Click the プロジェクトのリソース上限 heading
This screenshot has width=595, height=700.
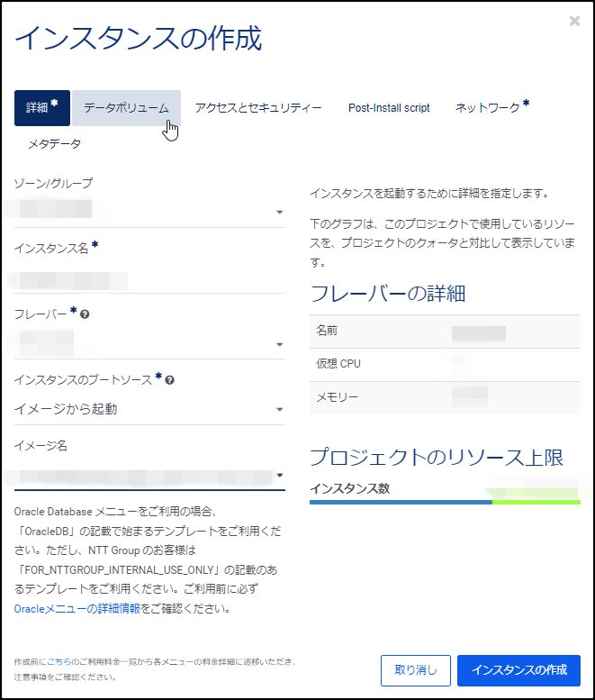(437, 457)
